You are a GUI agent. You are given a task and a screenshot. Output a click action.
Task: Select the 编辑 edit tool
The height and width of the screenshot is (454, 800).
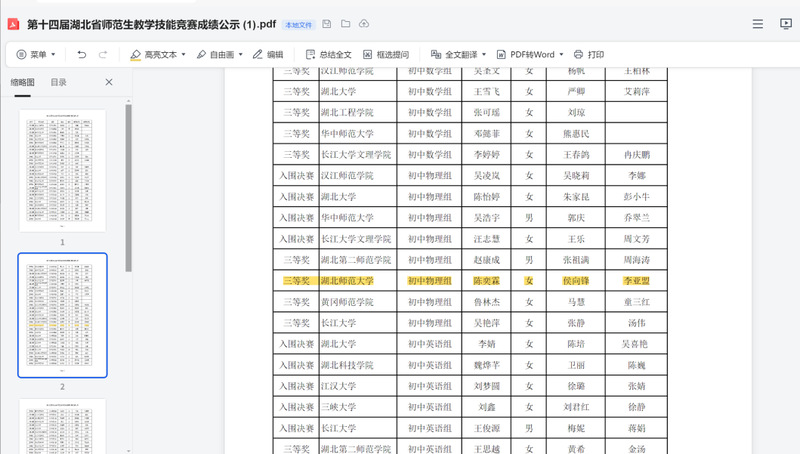coord(268,54)
